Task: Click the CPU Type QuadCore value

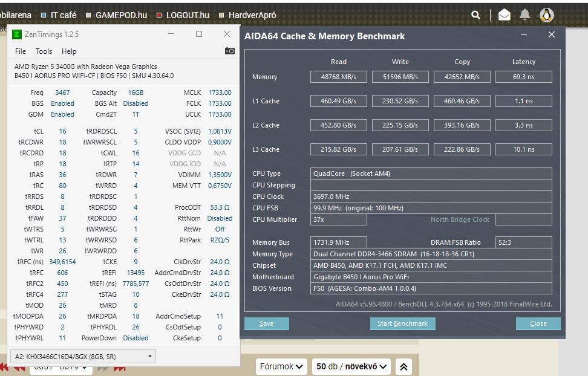Action: point(431,173)
